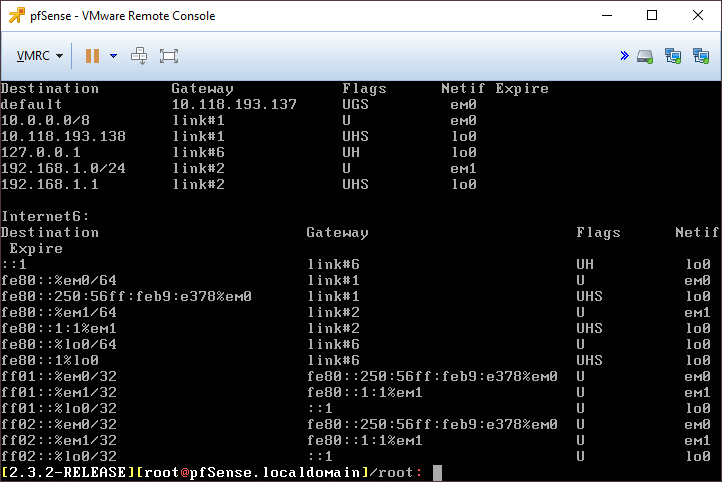Minimize the VMware Remote Console window
The width and height of the screenshot is (722, 482).
point(607,15)
